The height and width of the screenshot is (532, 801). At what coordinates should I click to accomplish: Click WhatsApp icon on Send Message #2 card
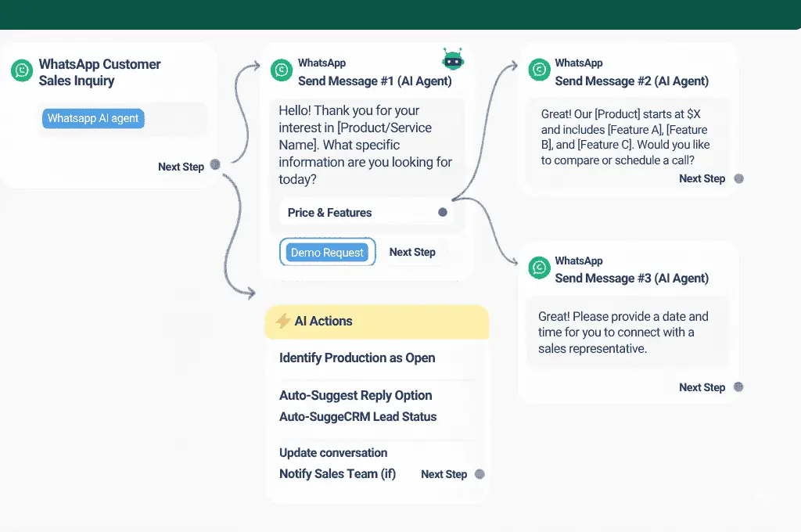[539, 70]
